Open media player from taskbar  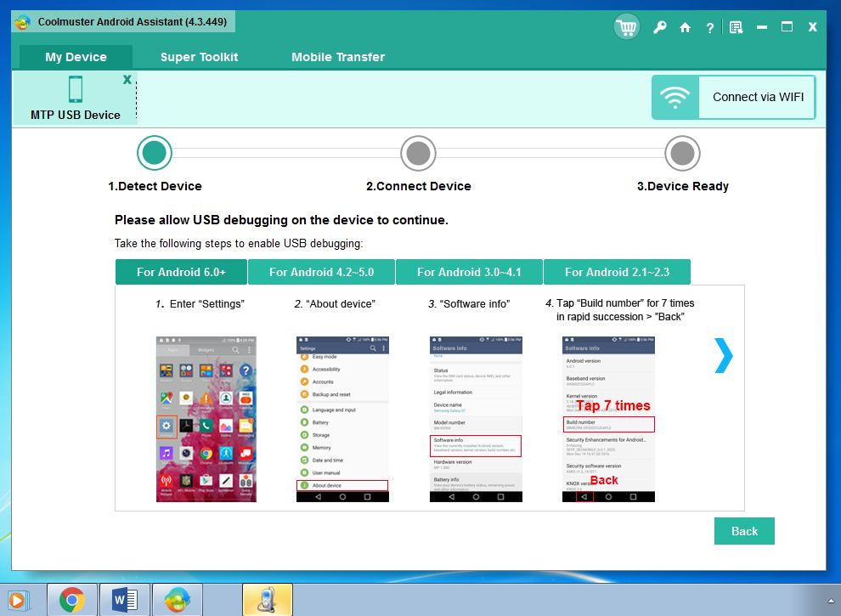(18, 600)
